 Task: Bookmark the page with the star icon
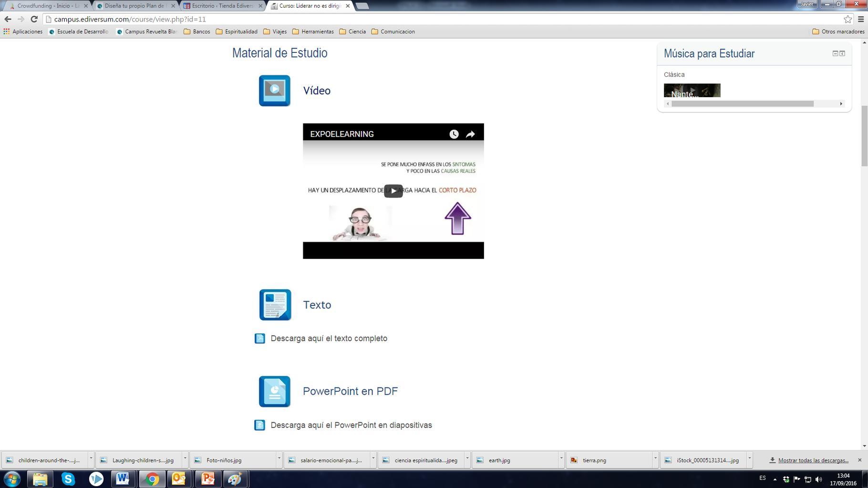(847, 20)
